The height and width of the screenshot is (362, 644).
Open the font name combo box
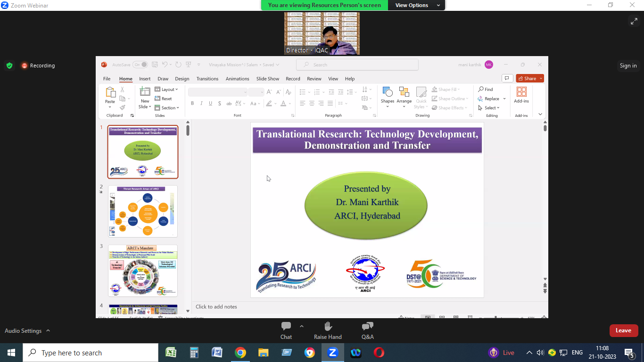(218, 92)
